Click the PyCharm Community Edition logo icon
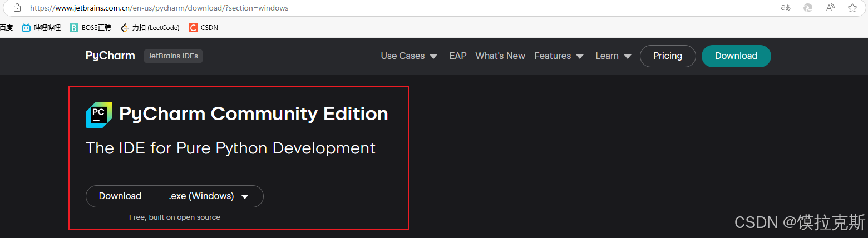The height and width of the screenshot is (238, 868). 99,115
